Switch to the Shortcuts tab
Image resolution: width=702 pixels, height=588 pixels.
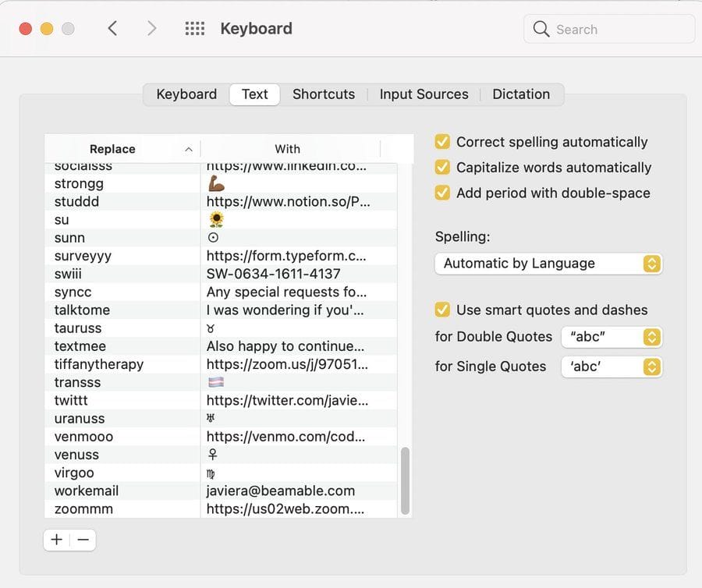pos(324,94)
